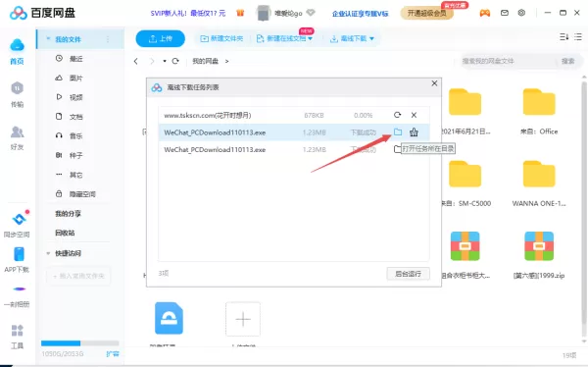Open the 来自：SM-C5000 folder
Screen dimensions: 588x367
tap(465, 183)
